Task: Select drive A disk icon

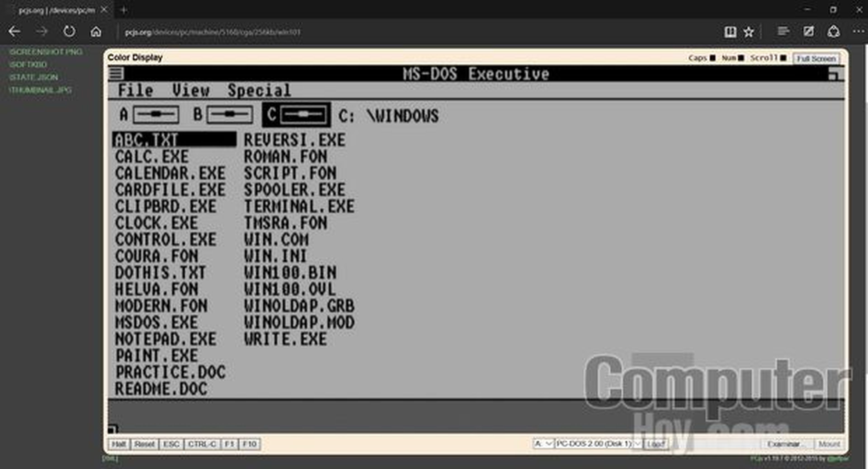Action: (x=156, y=115)
